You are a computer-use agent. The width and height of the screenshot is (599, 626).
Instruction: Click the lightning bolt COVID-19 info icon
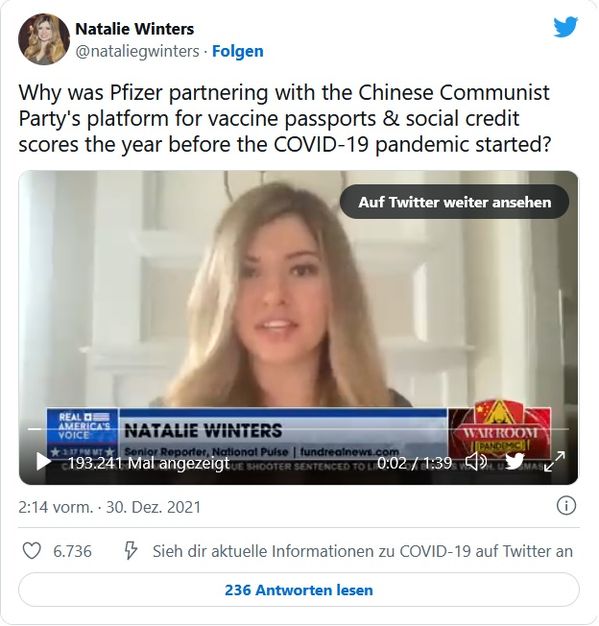click(131, 551)
